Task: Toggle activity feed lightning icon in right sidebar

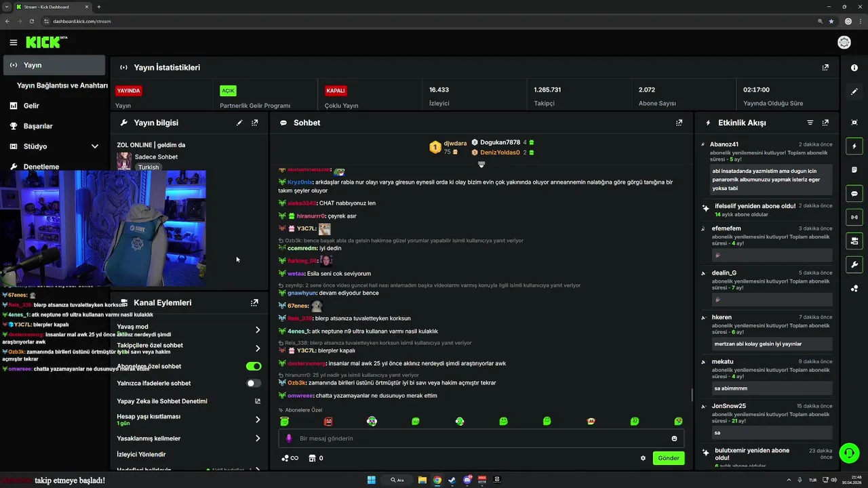Action: [x=854, y=146]
